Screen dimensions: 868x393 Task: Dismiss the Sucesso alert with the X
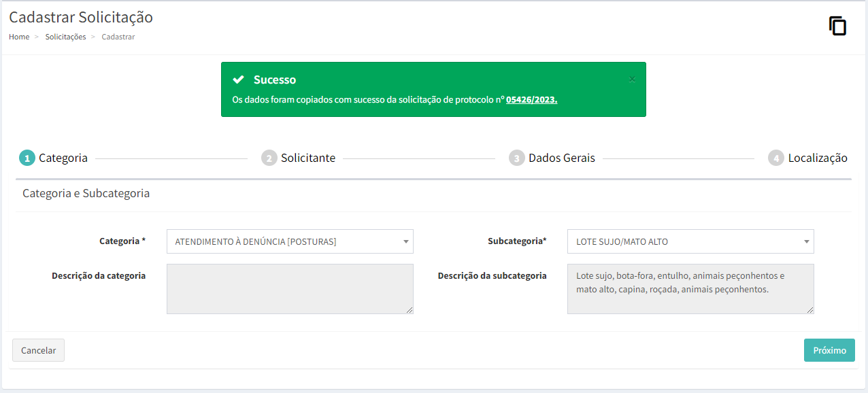tap(632, 80)
